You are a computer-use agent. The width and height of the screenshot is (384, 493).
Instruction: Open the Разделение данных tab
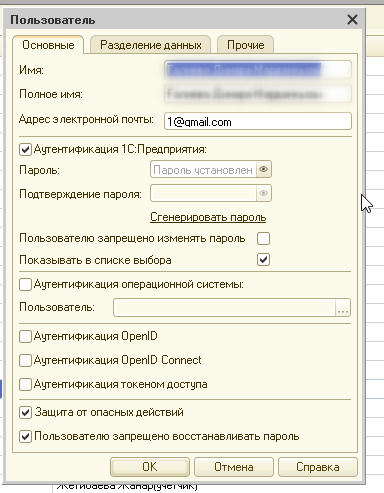point(151,45)
